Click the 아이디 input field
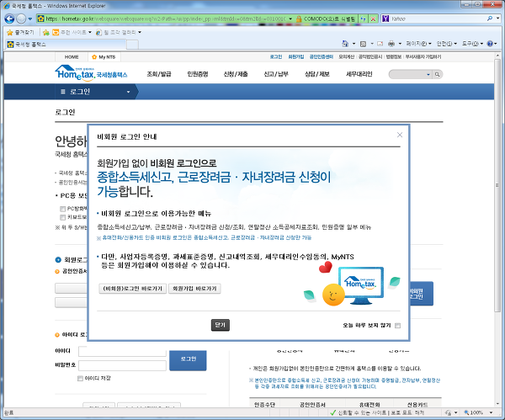Screen dimensions: 505x420 (x=122, y=351)
